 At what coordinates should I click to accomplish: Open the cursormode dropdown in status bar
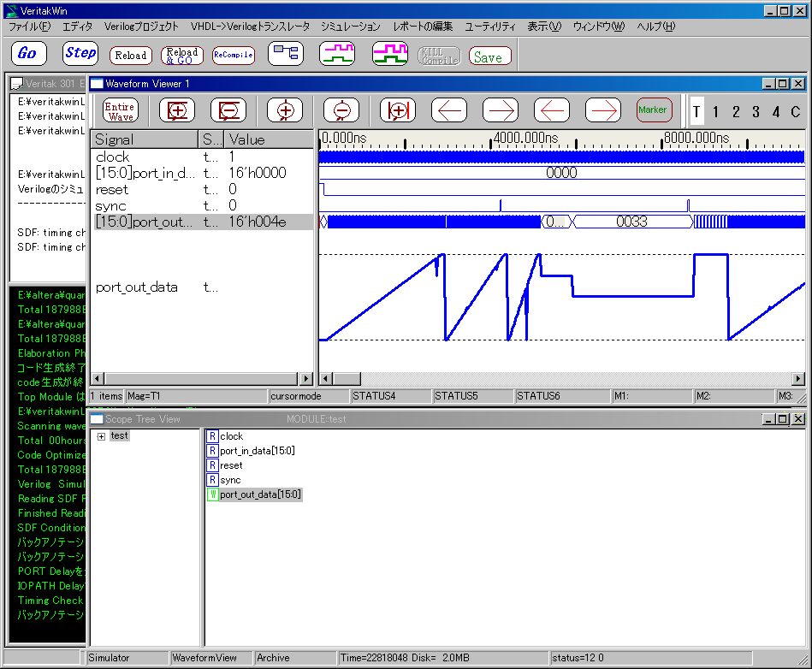coord(308,396)
